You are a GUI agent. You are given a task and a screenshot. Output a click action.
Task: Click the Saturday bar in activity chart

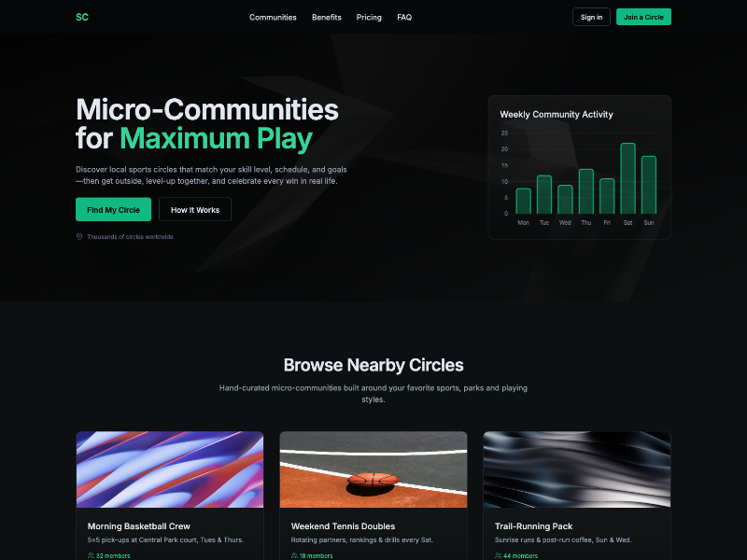(627, 178)
